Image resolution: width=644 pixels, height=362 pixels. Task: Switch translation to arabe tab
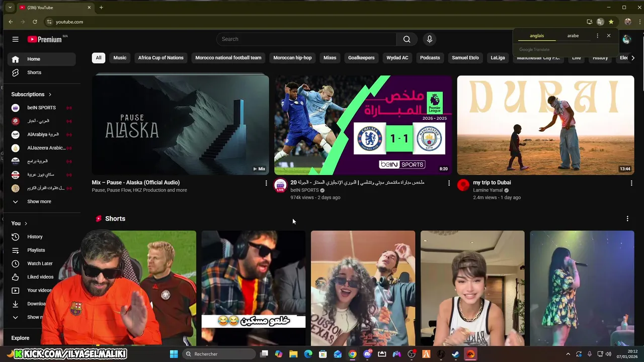[573, 36]
